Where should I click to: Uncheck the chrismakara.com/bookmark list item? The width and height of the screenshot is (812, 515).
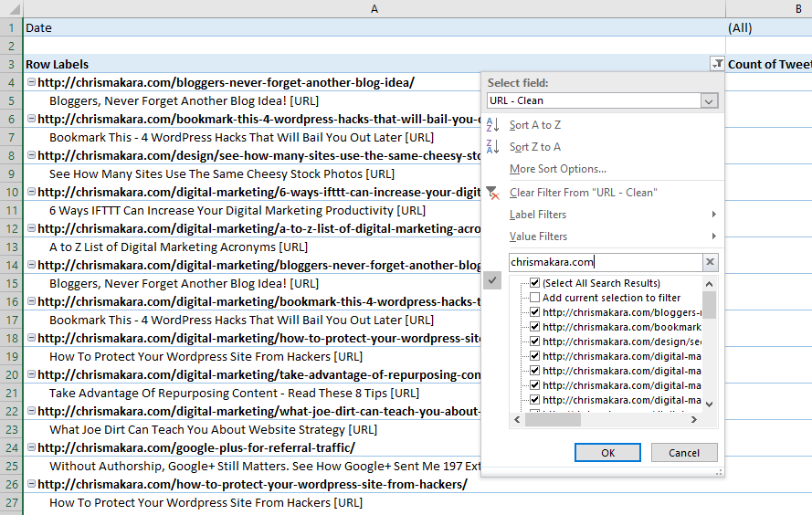coord(535,327)
